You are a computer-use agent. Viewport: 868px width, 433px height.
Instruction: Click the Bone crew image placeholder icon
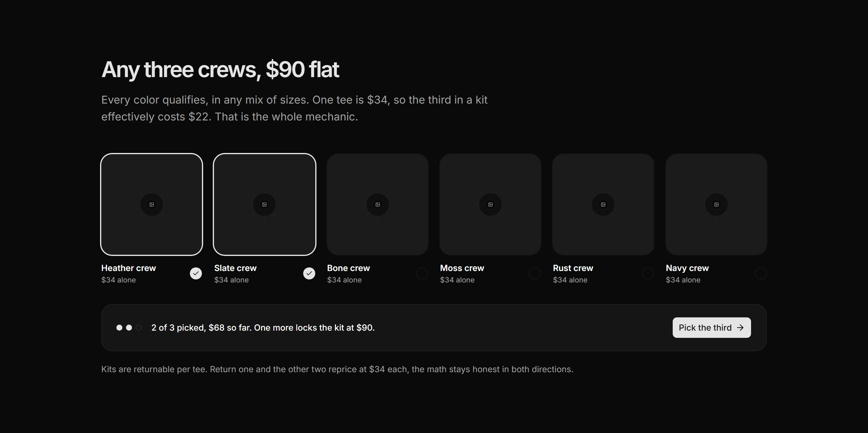click(x=378, y=204)
